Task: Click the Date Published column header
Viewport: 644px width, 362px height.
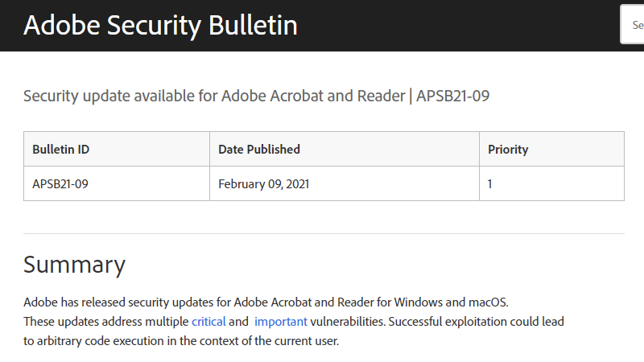Action: pyautogui.click(x=259, y=149)
